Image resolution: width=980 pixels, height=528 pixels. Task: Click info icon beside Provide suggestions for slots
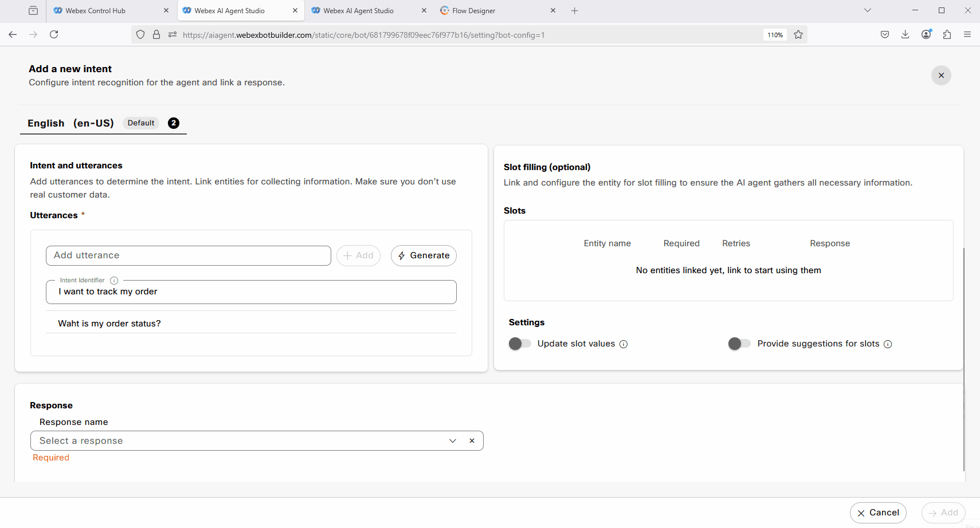click(x=888, y=344)
